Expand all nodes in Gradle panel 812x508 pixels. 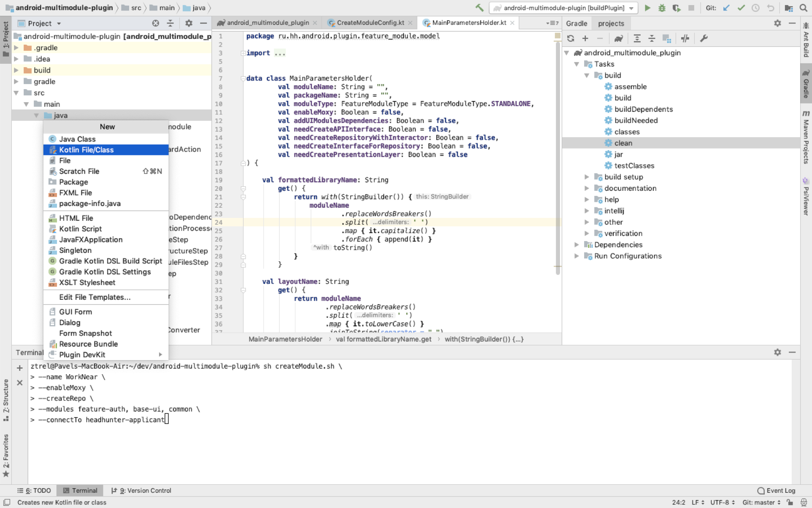coord(637,38)
